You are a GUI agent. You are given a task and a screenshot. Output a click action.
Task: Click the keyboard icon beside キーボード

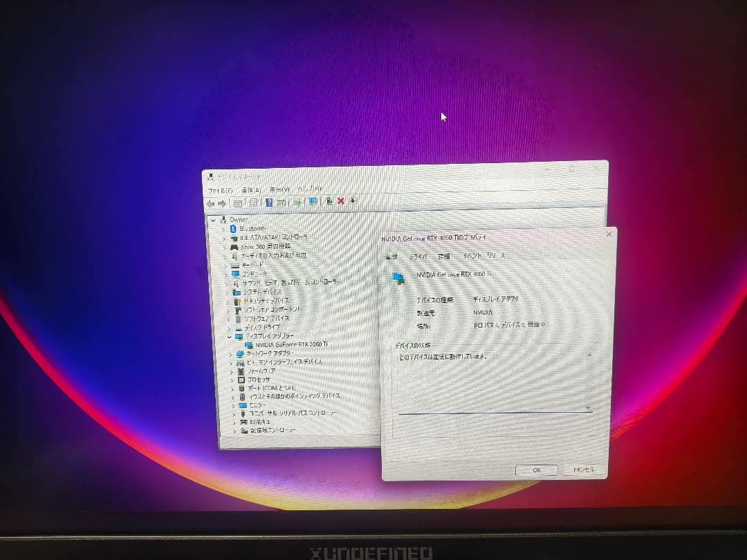(235, 265)
